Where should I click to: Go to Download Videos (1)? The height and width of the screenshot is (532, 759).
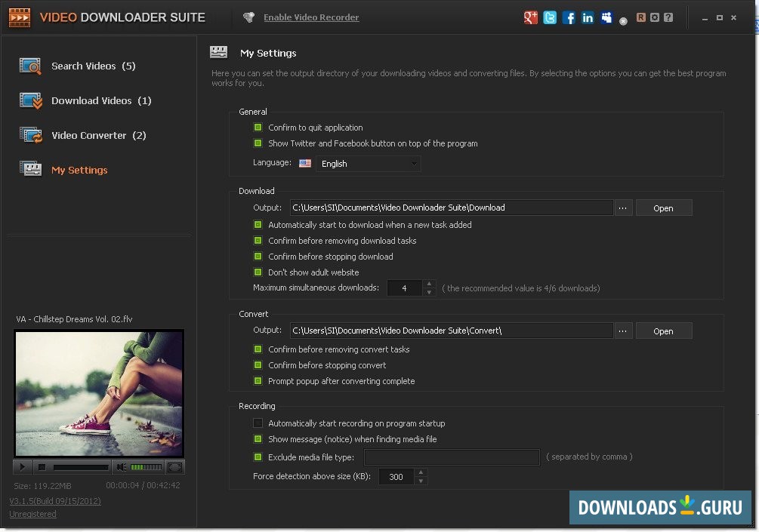coord(102,100)
